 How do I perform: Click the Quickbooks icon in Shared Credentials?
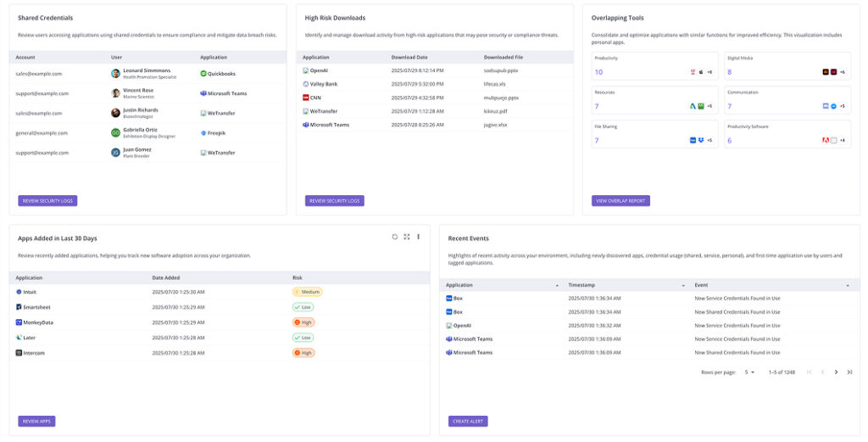pos(203,73)
